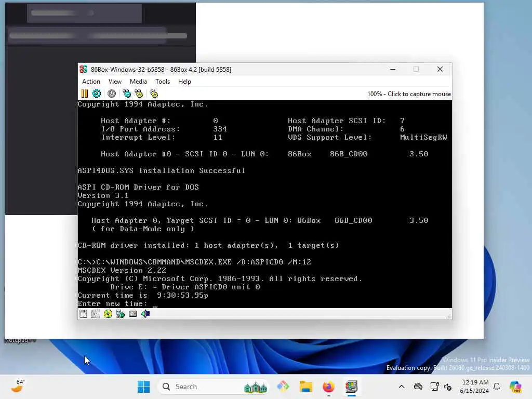
Task: Click "Drive E: = Driver ASPICD0 unit 0" line
Action: pos(185,287)
